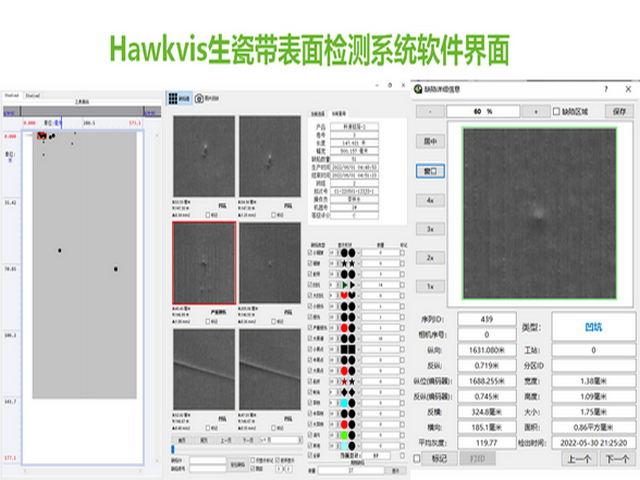Expand the shape dropdown in pale cyan circle row
640x480 pixels.
(x=358, y=446)
